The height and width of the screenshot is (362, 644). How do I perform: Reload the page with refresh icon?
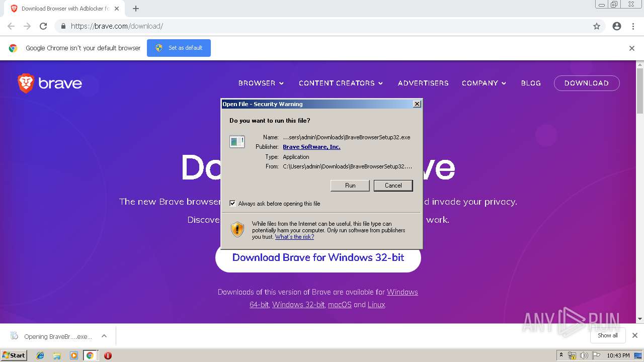pyautogui.click(x=43, y=26)
